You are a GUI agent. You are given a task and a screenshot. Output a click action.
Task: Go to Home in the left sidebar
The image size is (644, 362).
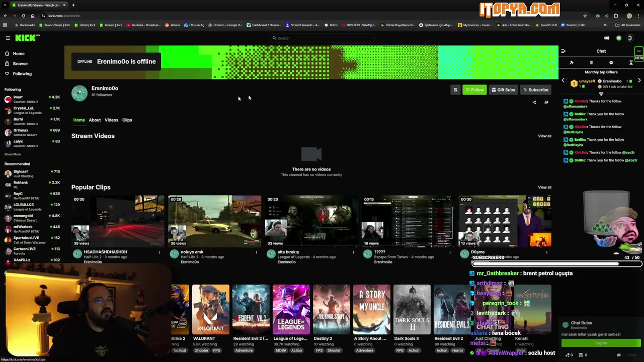(x=19, y=54)
